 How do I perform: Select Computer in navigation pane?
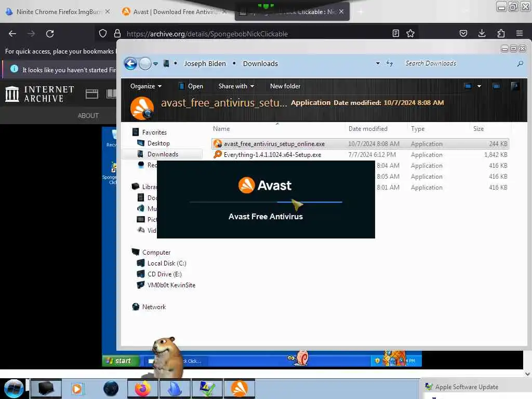tap(151, 252)
